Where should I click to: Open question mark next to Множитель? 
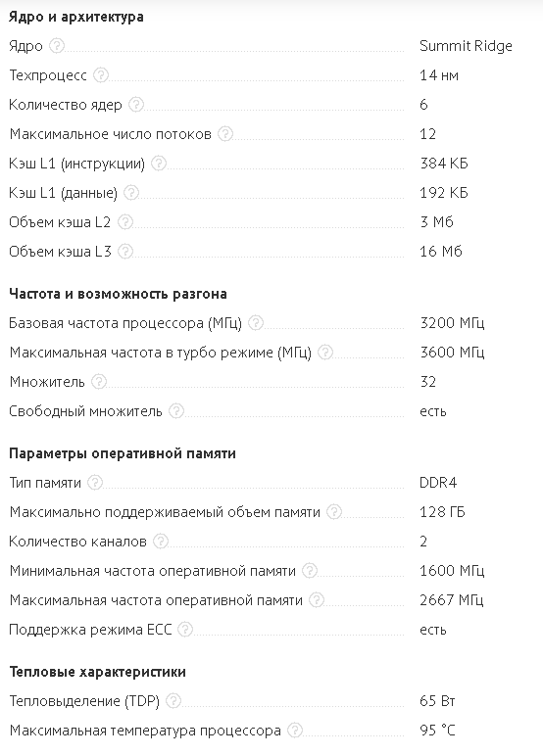(99, 382)
